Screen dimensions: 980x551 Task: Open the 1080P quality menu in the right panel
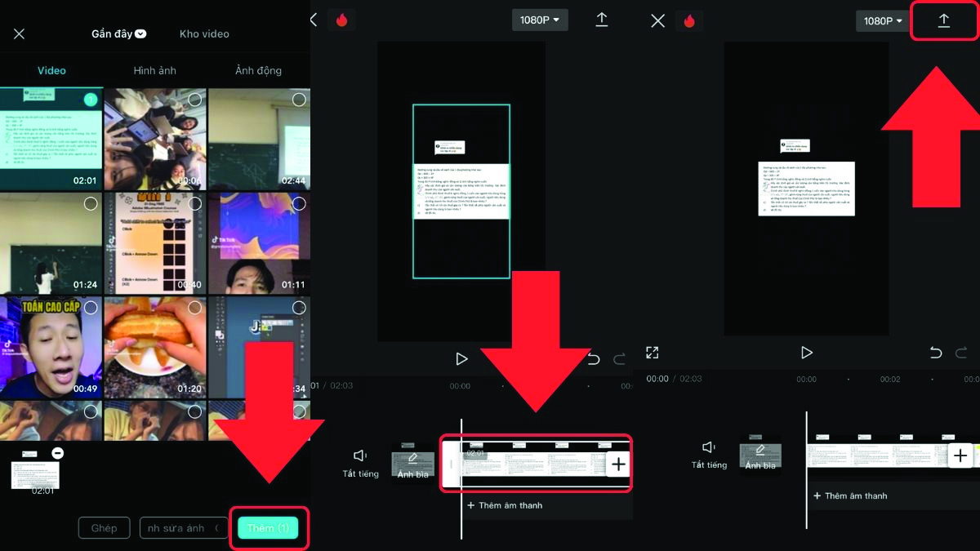point(882,21)
